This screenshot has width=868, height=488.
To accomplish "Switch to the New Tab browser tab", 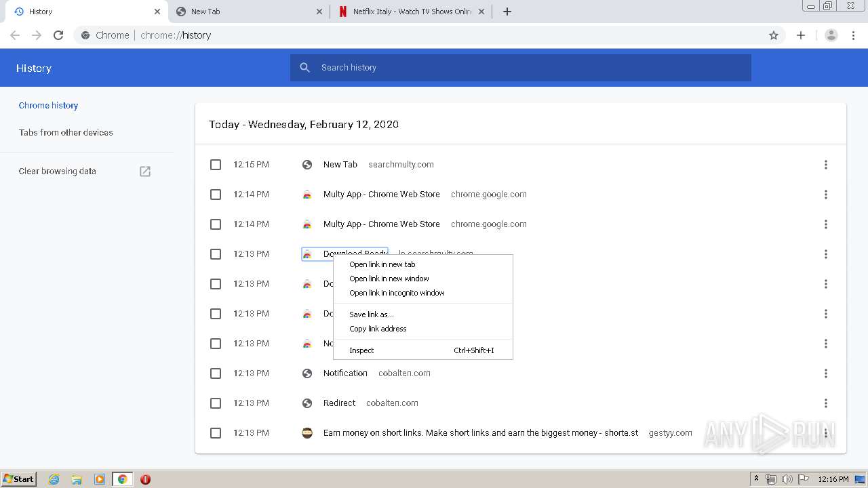I will coord(248,12).
